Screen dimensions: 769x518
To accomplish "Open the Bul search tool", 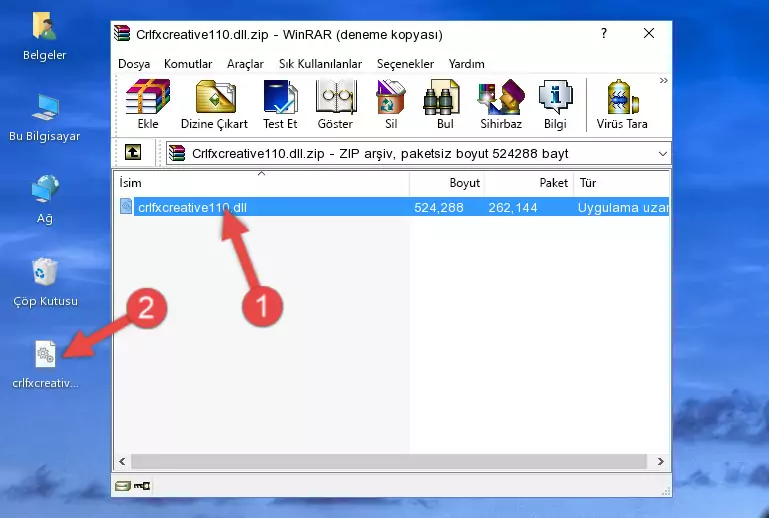I will pos(444,104).
